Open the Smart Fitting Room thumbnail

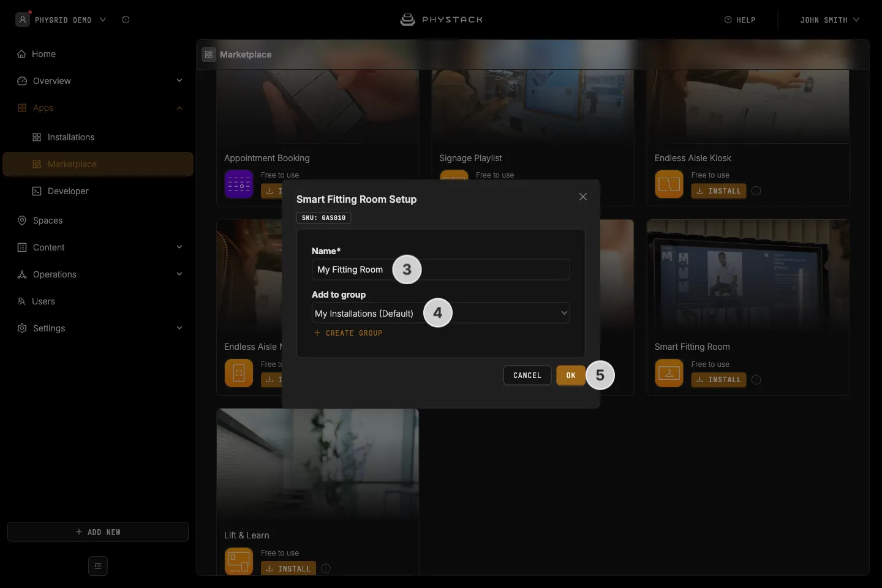tap(748, 277)
